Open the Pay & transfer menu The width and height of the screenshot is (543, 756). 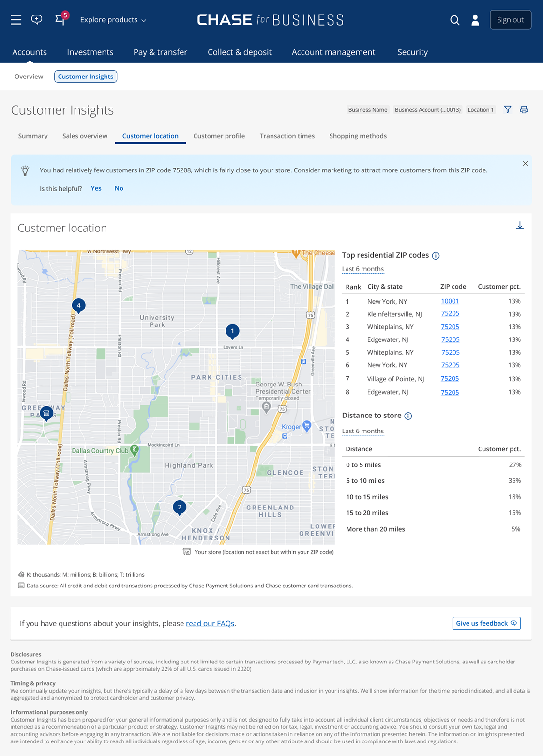coord(160,52)
